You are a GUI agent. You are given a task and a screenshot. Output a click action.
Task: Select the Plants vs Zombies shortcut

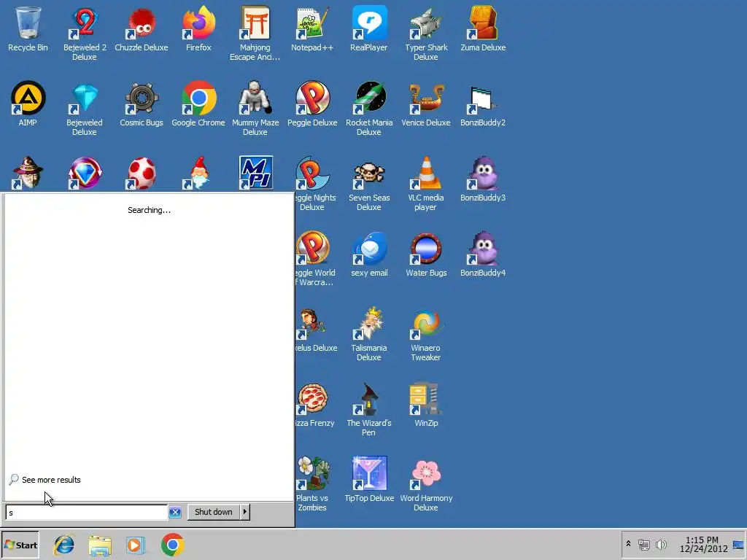(x=312, y=484)
